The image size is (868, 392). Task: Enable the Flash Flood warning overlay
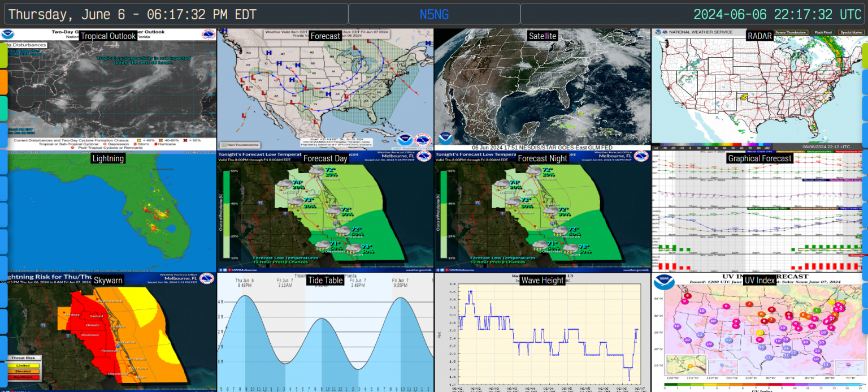pyautogui.click(x=823, y=32)
